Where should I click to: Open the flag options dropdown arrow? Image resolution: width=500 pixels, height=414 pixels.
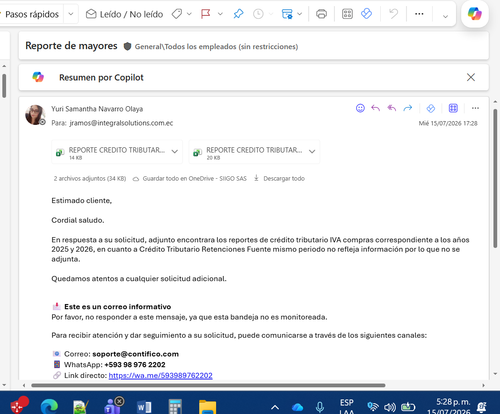220,14
